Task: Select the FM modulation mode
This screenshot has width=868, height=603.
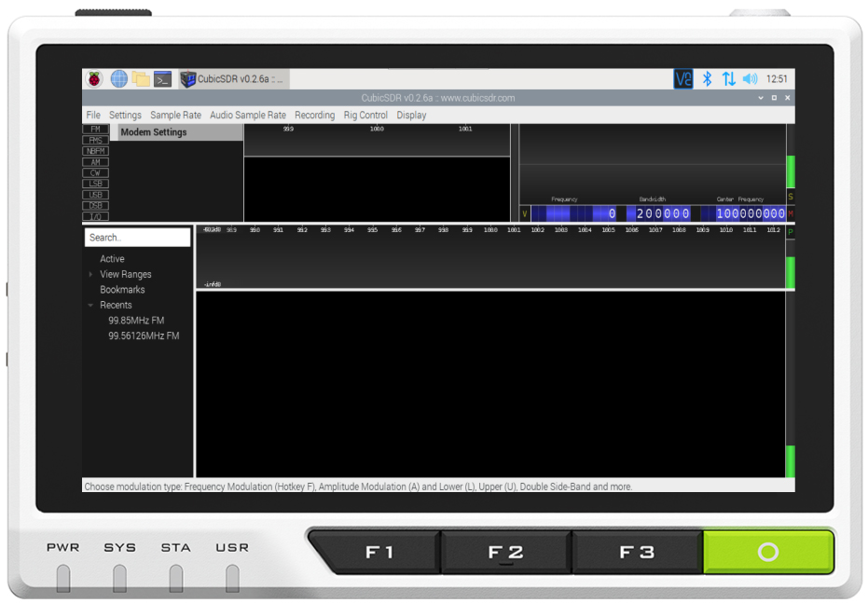Action: (95, 130)
